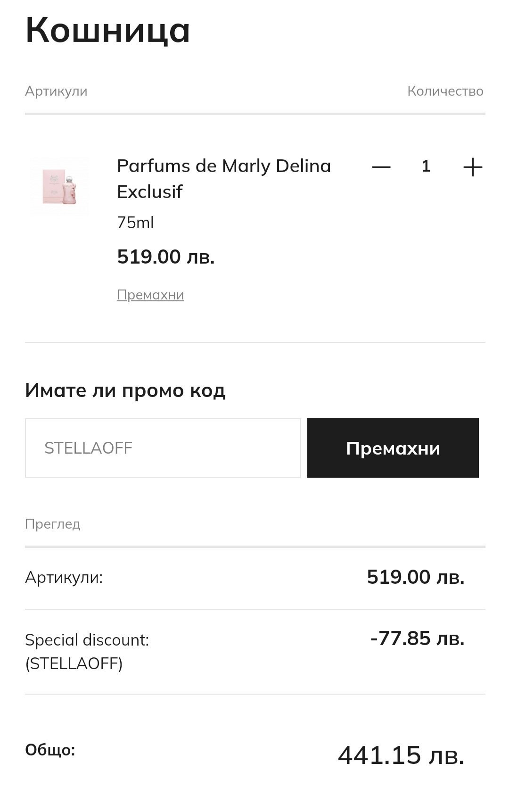Increase quantity with the plus icon

tap(473, 167)
